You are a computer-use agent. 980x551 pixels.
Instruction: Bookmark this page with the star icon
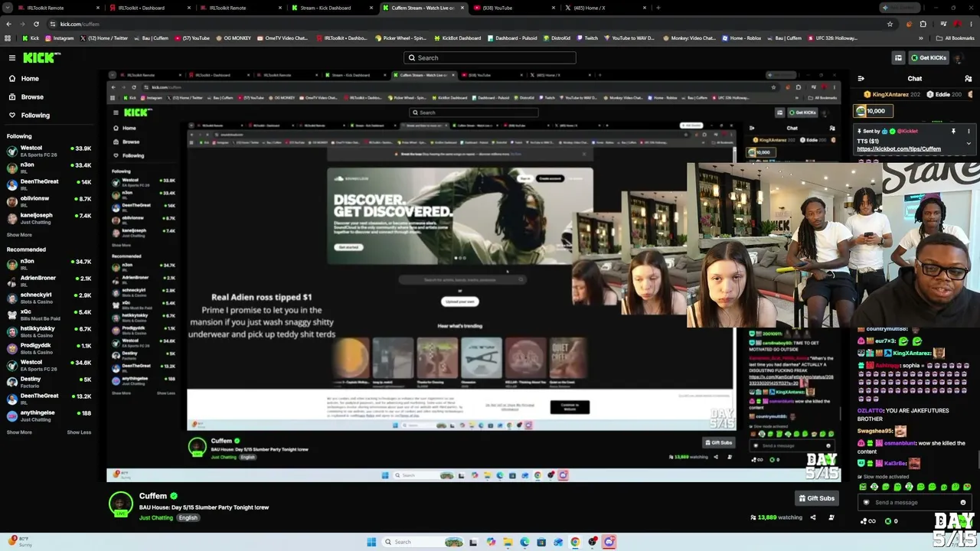pyautogui.click(x=890, y=24)
